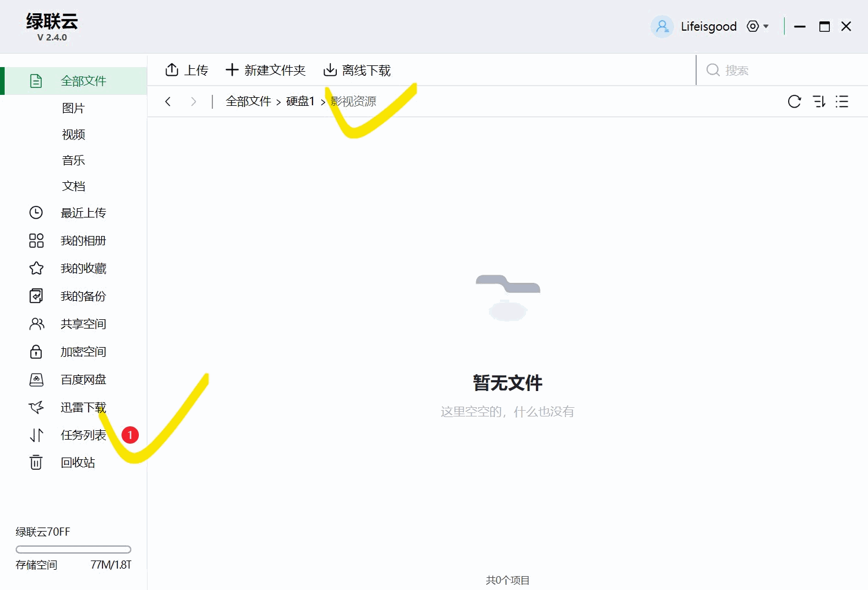Screen dimensions: 868x590
Task: Click the backup icon beside 我的备份
Action: pyautogui.click(x=36, y=296)
